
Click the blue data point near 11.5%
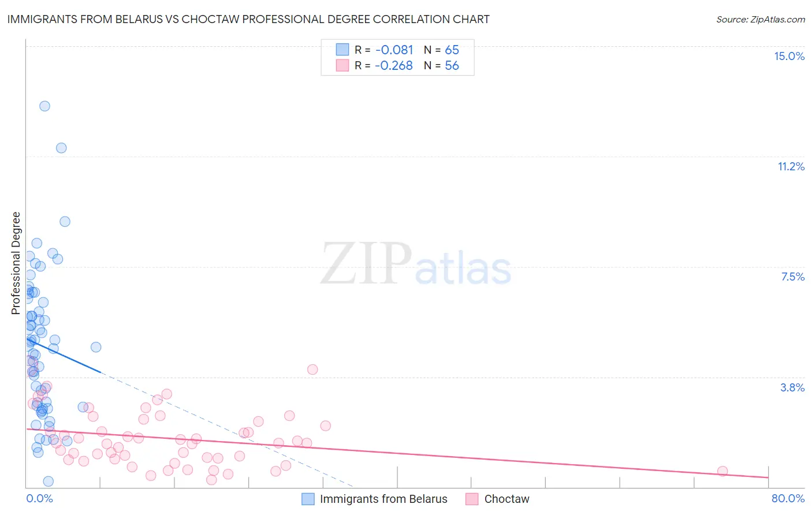(x=61, y=148)
